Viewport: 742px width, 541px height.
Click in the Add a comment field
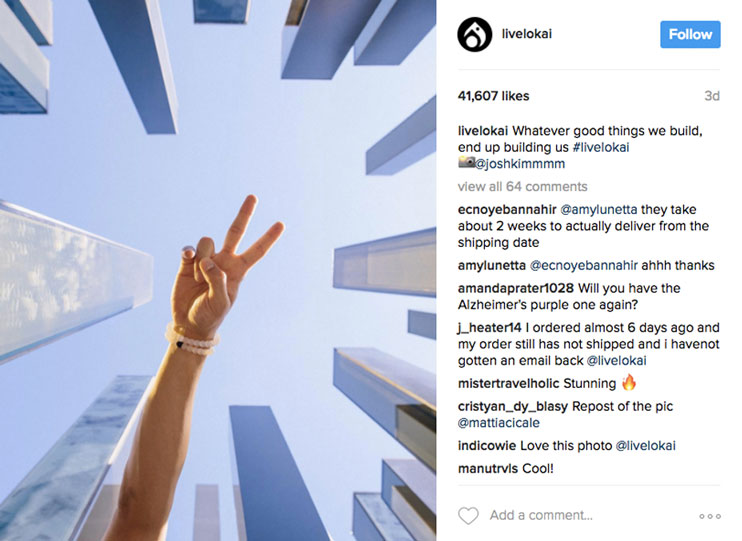[541, 515]
